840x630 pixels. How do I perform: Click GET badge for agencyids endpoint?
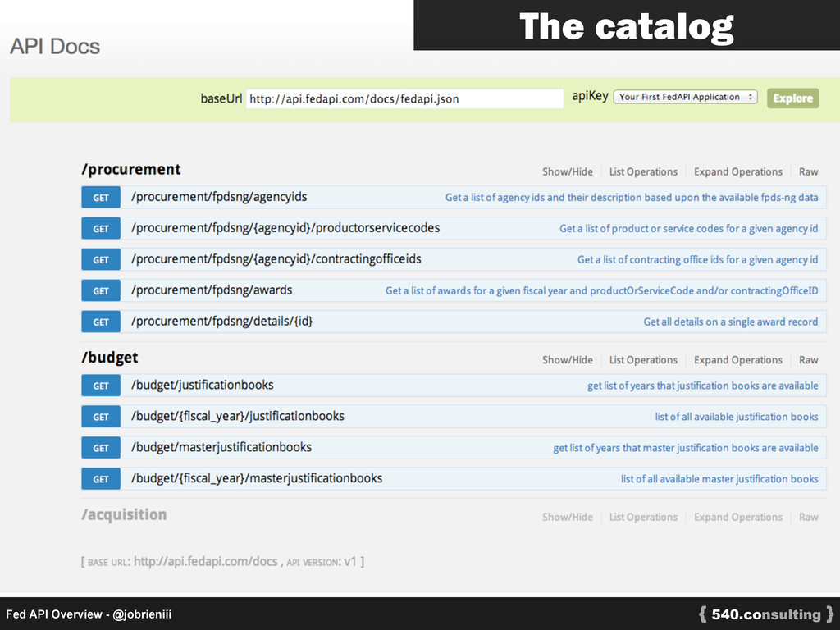(101, 197)
